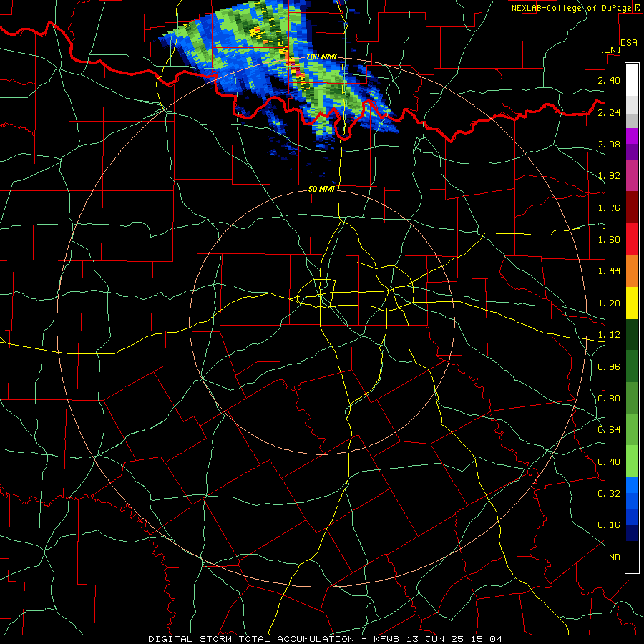Viewport: 644px width, 644px height.
Task: Pick the bright red swatch in the color scale
Action: [632, 240]
